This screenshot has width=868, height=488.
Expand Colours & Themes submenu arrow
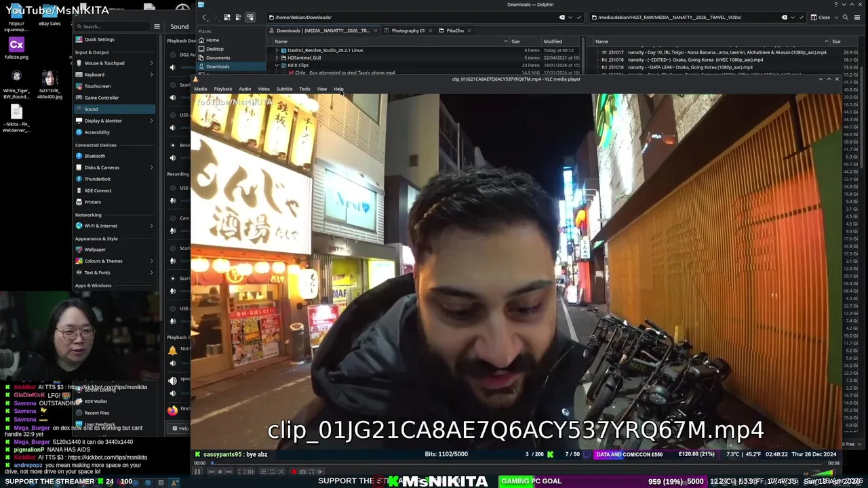point(151,261)
